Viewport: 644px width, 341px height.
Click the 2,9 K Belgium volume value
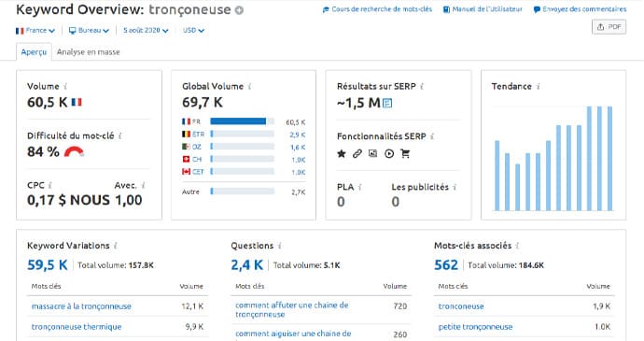pos(298,135)
